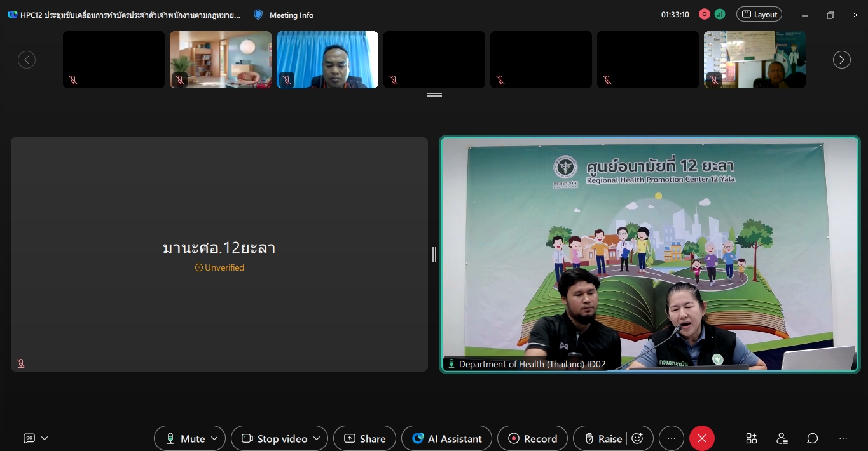868x451 pixels.
Task: Open the Chat panel
Action: [x=813, y=438]
